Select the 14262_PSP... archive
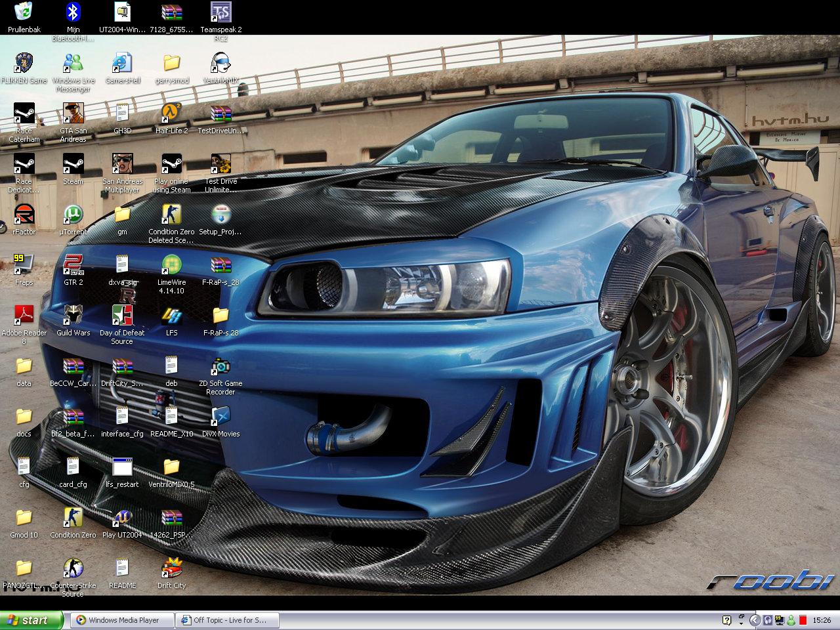Screen dimensions: 840x630 pos(172,523)
